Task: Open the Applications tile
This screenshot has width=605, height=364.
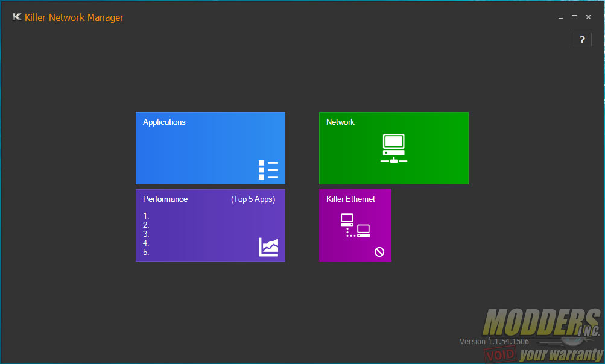Action: [x=211, y=148]
